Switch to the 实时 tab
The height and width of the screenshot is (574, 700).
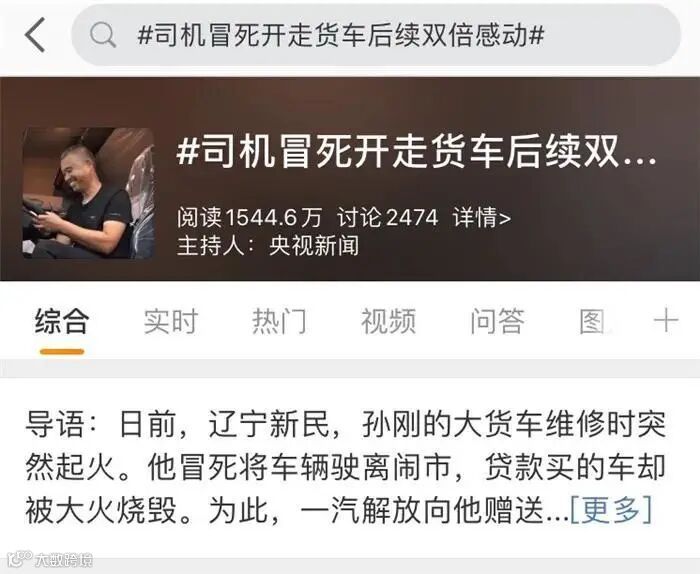click(171, 321)
